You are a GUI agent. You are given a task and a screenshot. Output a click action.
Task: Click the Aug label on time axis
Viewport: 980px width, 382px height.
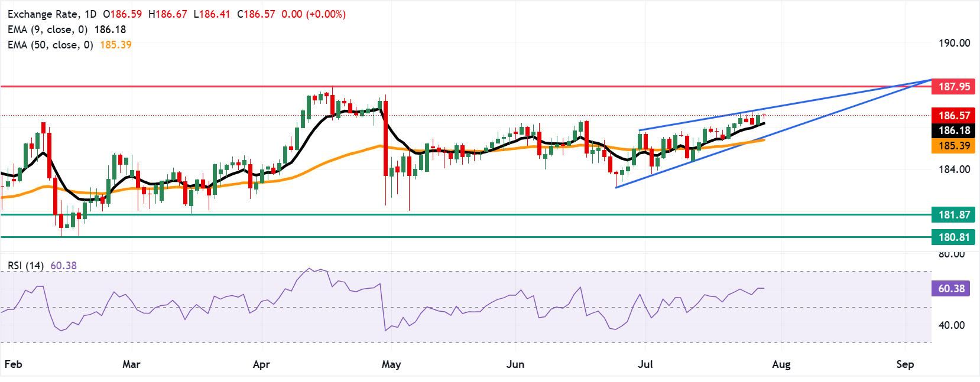click(x=781, y=364)
